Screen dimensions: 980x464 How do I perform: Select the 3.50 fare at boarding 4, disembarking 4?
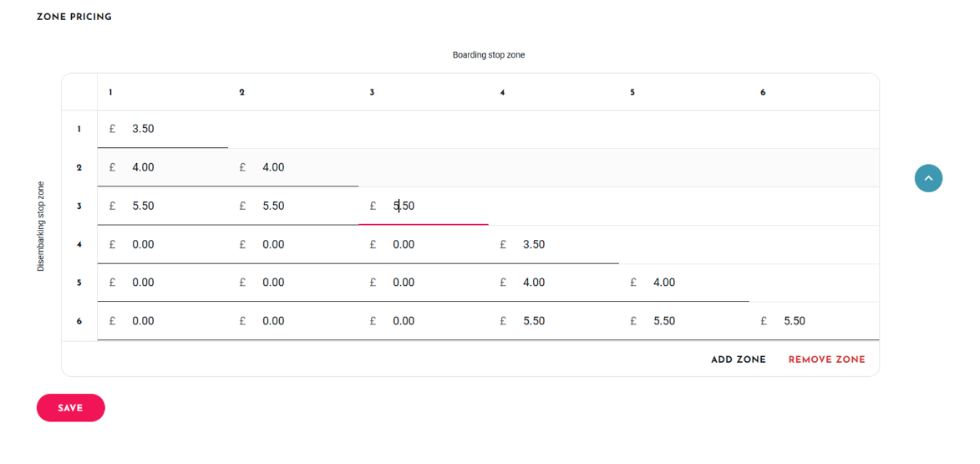554,244
